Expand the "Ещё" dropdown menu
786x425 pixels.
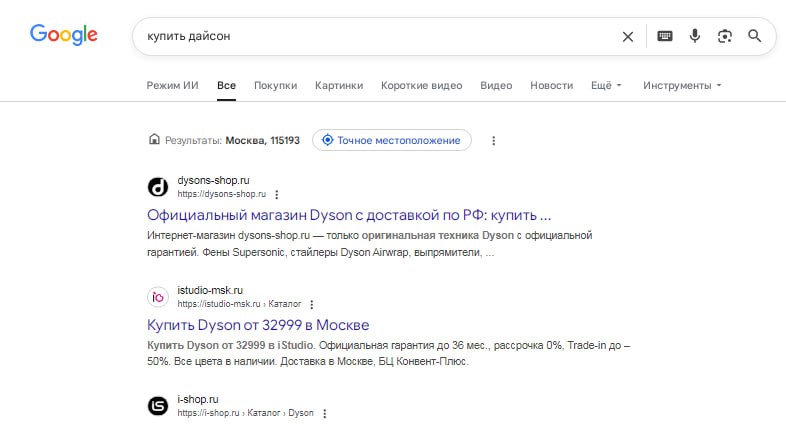[606, 86]
